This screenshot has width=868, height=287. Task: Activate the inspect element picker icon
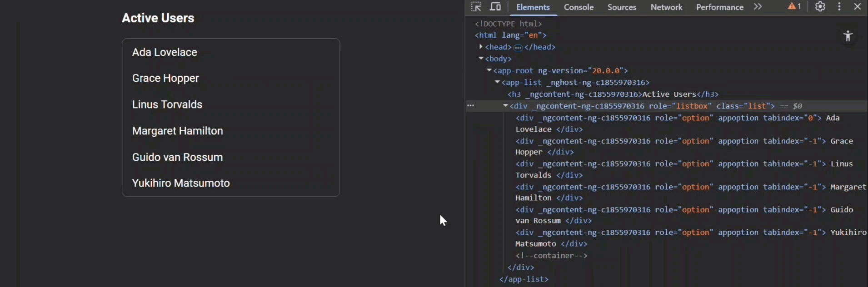(x=476, y=7)
